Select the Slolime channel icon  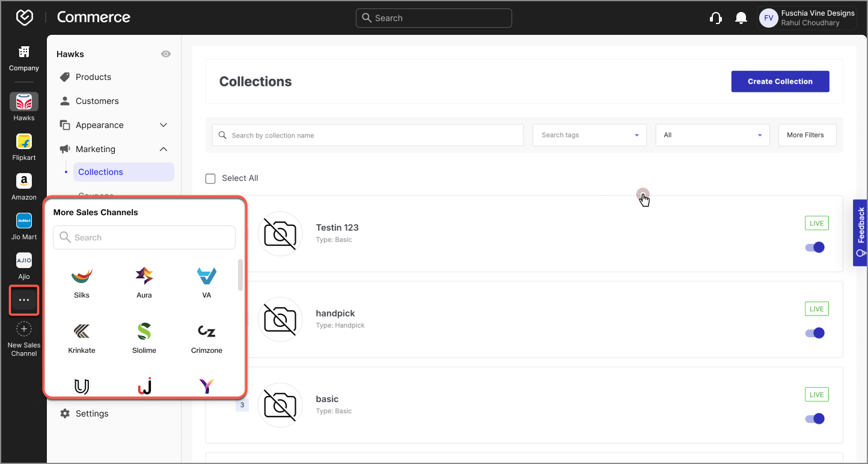pyautogui.click(x=144, y=332)
